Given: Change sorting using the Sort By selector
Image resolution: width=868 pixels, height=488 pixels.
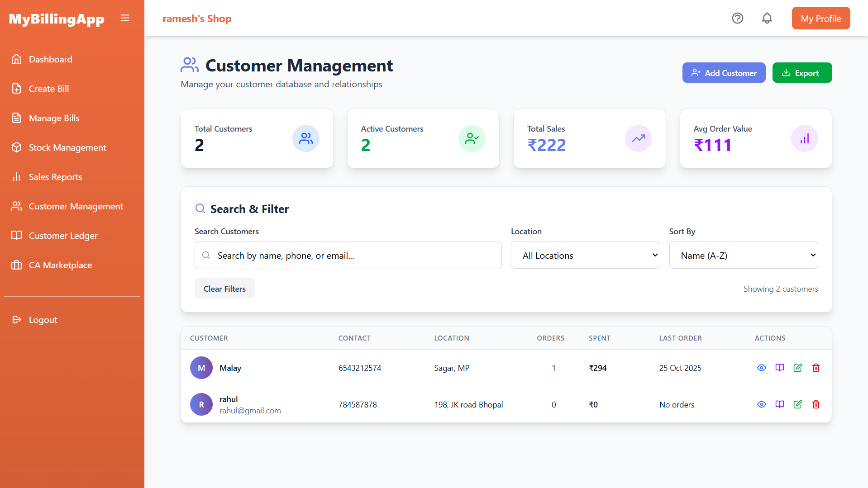Looking at the screenshot, I should 743,255.
